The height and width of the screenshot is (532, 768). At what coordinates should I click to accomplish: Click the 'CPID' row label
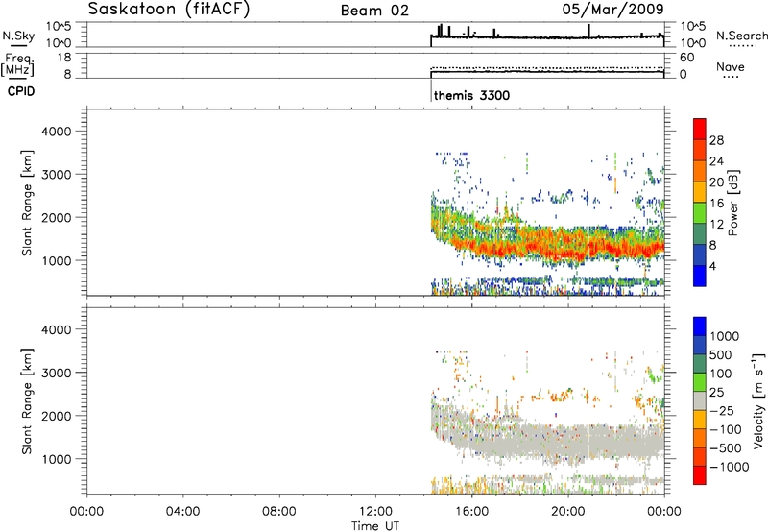click(21, 91)
